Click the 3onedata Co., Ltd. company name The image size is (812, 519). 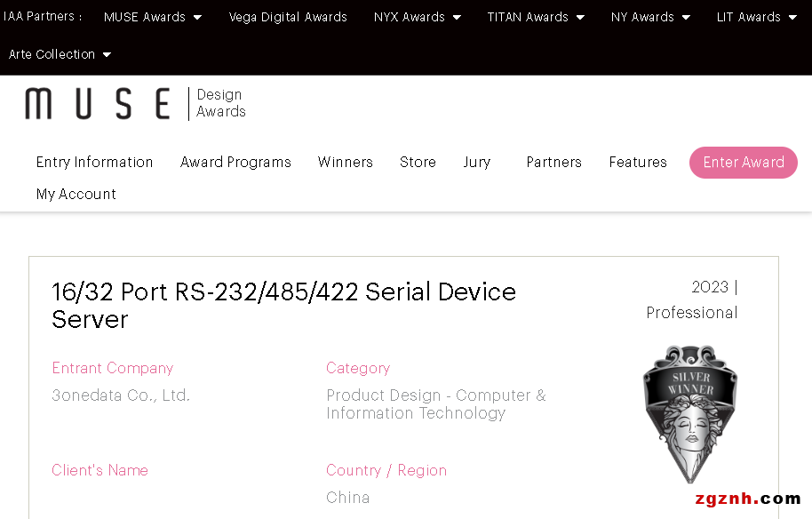[121, 395]
